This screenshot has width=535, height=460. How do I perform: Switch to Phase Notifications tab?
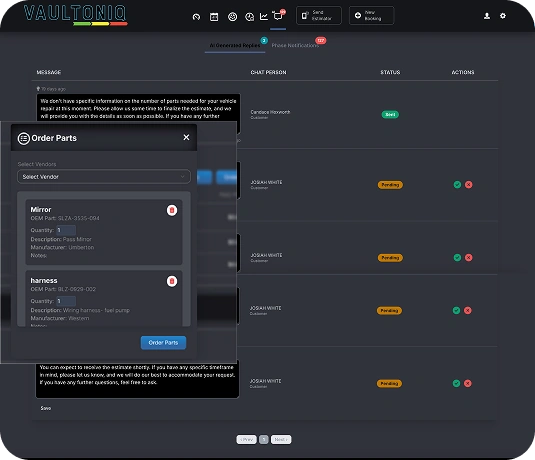[x=295, y=45]
